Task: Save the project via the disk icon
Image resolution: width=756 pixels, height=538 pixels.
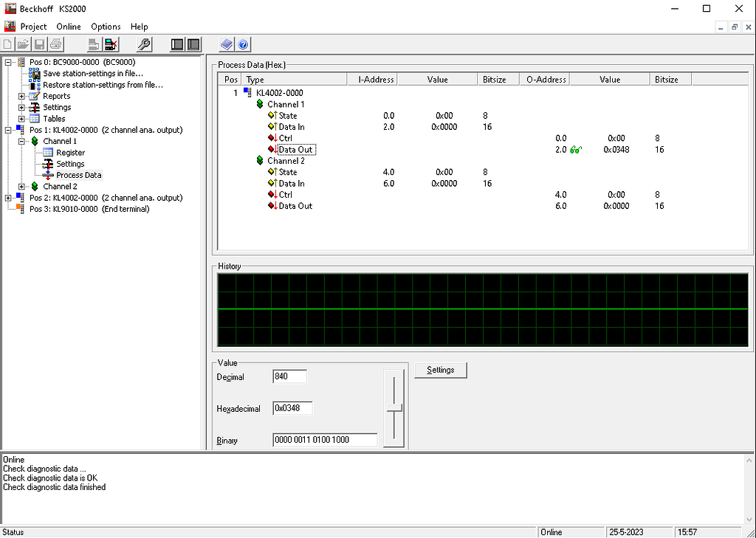Action: point(39,44)
